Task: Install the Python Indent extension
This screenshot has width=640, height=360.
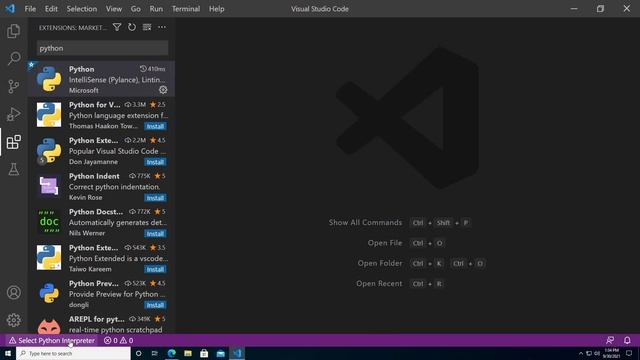Action: coord(155,198)
